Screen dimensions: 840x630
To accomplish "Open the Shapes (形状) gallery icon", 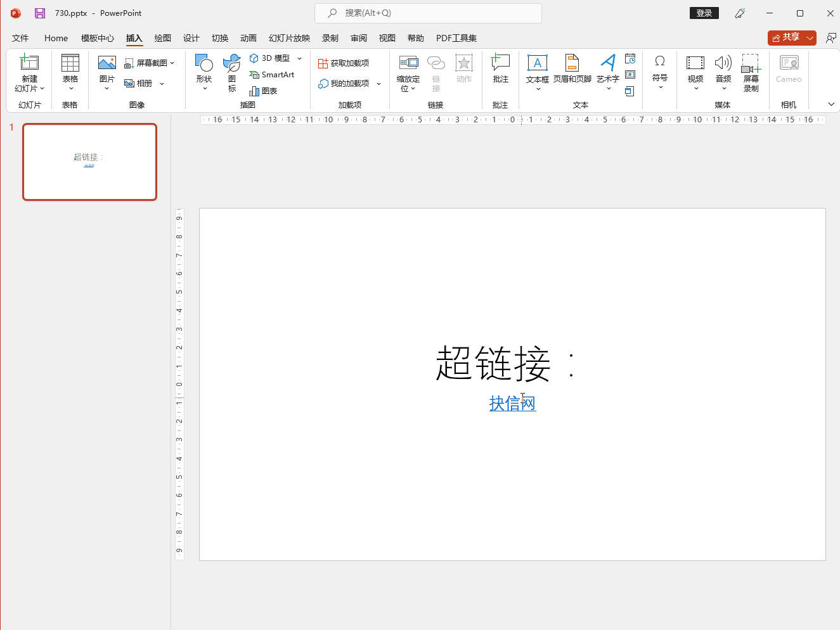I will [204, 63].
